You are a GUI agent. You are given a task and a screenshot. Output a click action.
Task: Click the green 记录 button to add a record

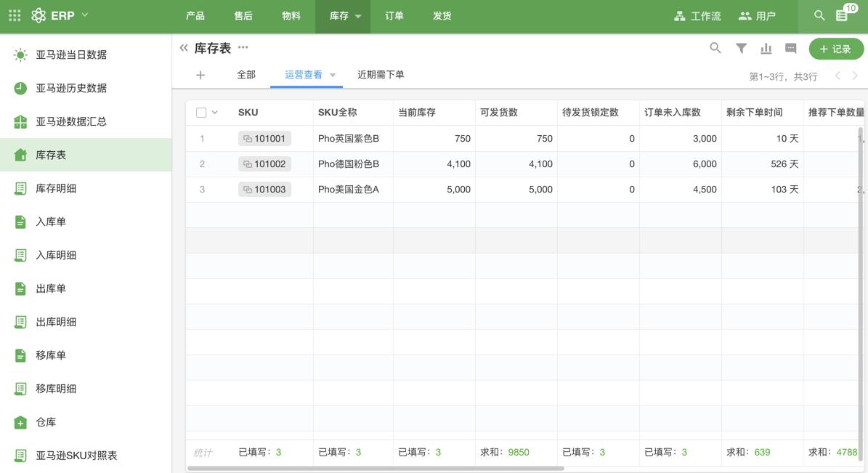[836, 48]
